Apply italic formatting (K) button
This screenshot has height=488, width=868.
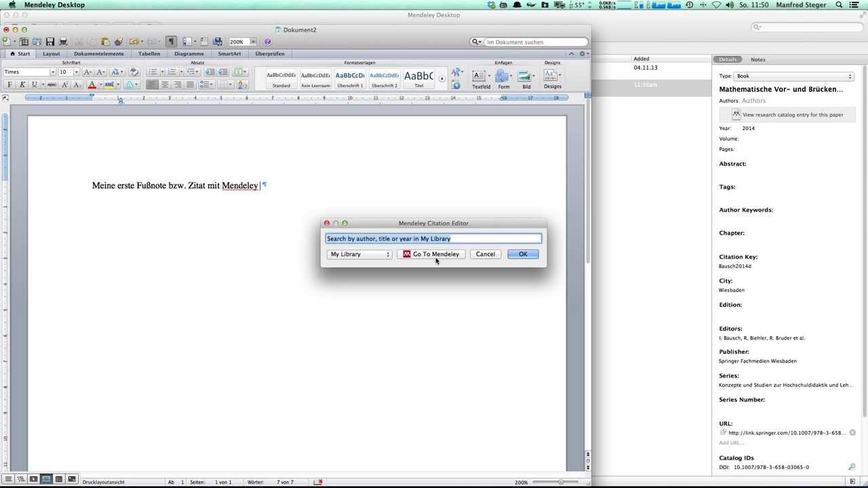[x=22, y=85]
